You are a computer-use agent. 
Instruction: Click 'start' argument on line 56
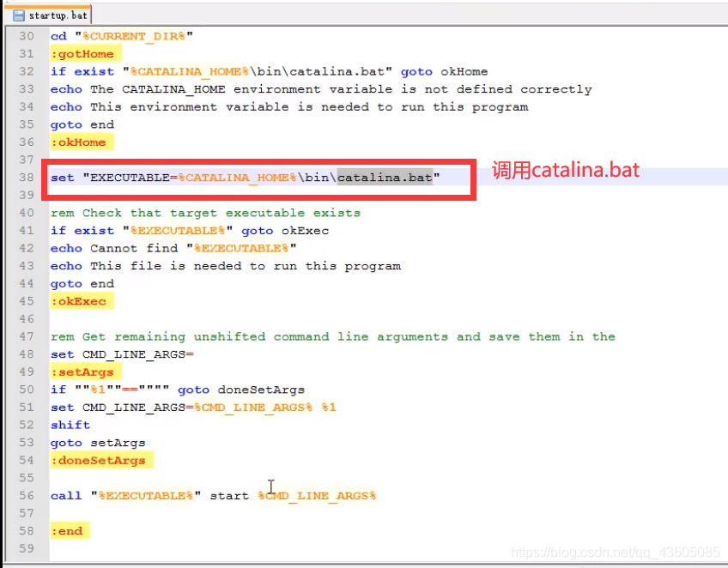point(229,496)
